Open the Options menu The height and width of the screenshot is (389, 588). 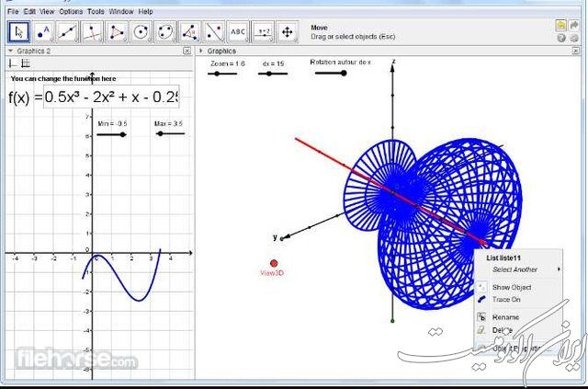coord(71,11)
